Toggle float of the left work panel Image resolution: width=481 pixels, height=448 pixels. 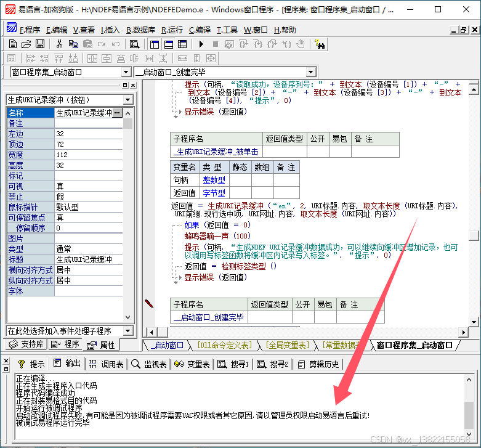pyautogui.click(x=125, y=85)
